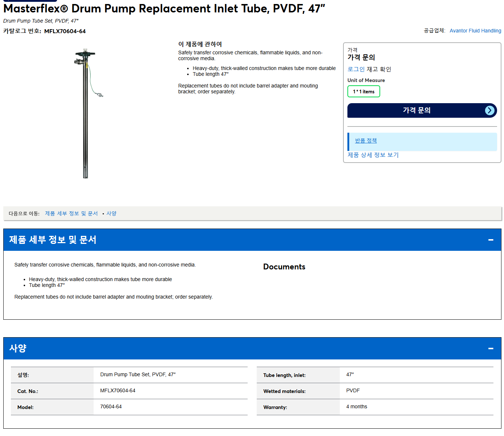This screenshot has height=436, width=504.
Task: Select the 1 * 1 items unit option
Action: tap(363, 92)
